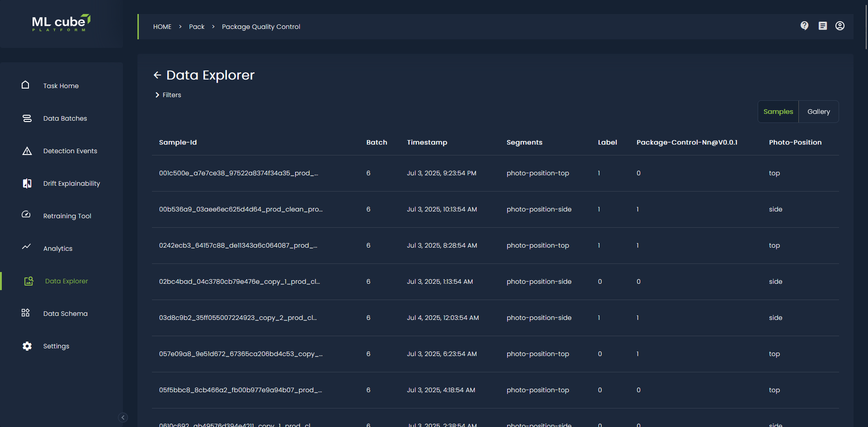This screenshot has height=427, width=868.
Task: Open Data Batches via its stack icon
Action: click(27, 118)
